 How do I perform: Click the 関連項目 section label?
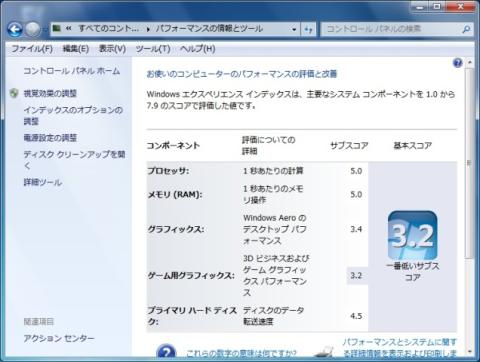click(39, 322)
